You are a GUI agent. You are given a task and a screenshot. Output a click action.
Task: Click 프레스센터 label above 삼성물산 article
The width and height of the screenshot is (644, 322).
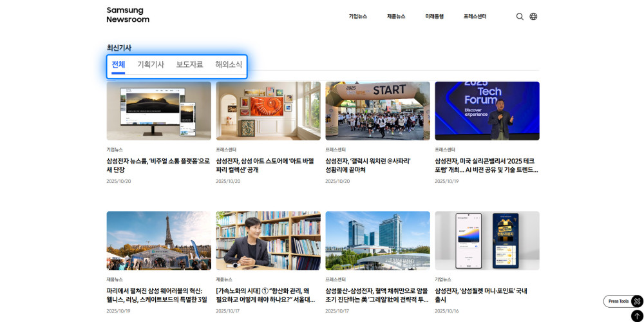tap(336, 279)
